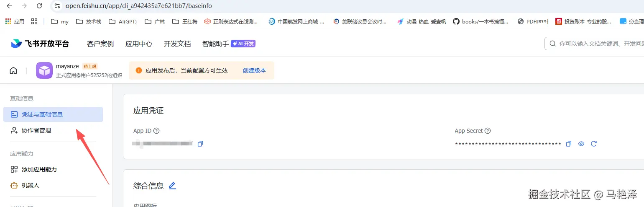Copy the App ID with the copy icon
The image size is (644, 207).
(200, 144)
